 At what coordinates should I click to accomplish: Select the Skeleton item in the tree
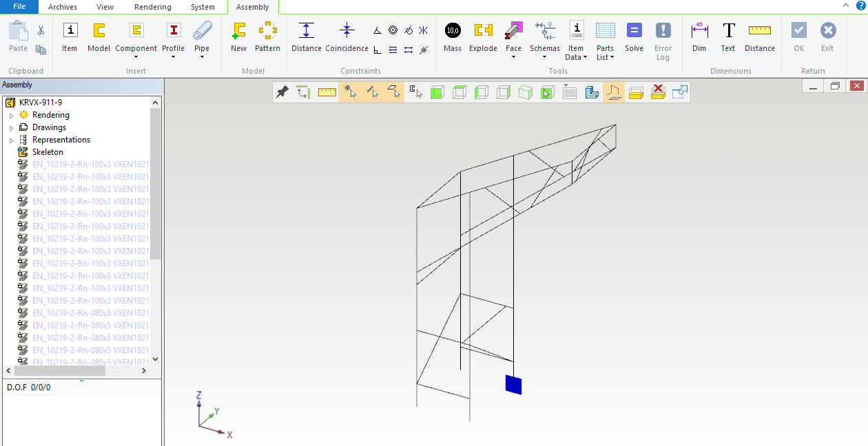(x=48, y=152)
